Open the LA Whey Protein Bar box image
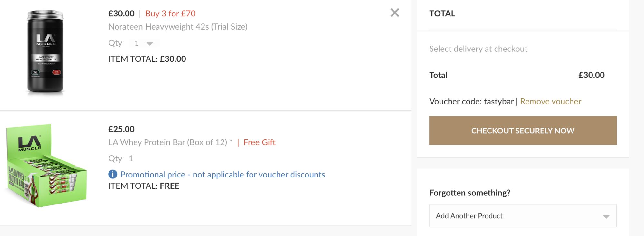Screen dimensions: 644x236 click(47, 166)
